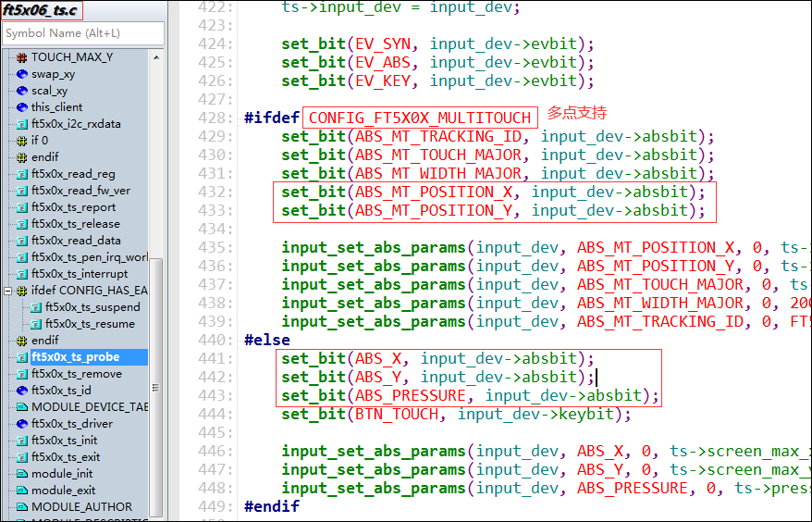812x522 pixels.
Task: Click the scal_xy variable icon
Action: tap(22, 91)
